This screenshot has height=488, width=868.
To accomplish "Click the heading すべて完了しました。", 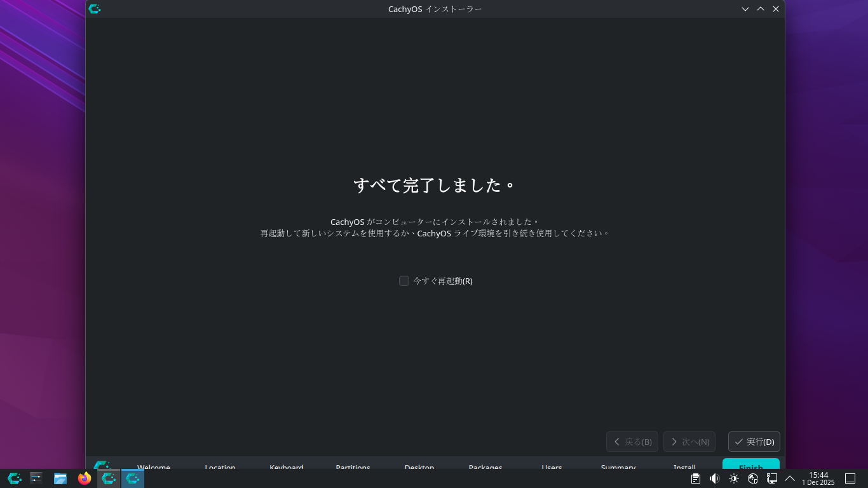I will 435,186.
